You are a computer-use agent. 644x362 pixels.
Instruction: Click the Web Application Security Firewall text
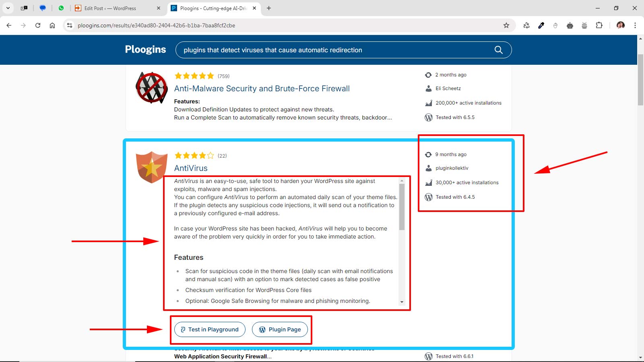[223, 356]
